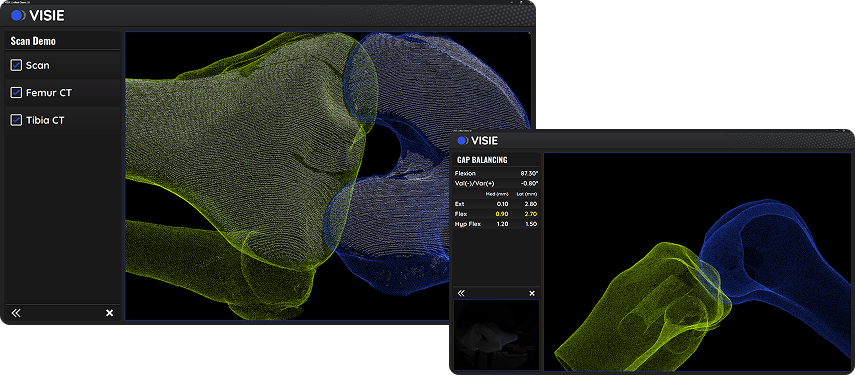Screen dimensions: 855x375
Task: Click the Hyp Flex row label
Action: coord(467,224)
